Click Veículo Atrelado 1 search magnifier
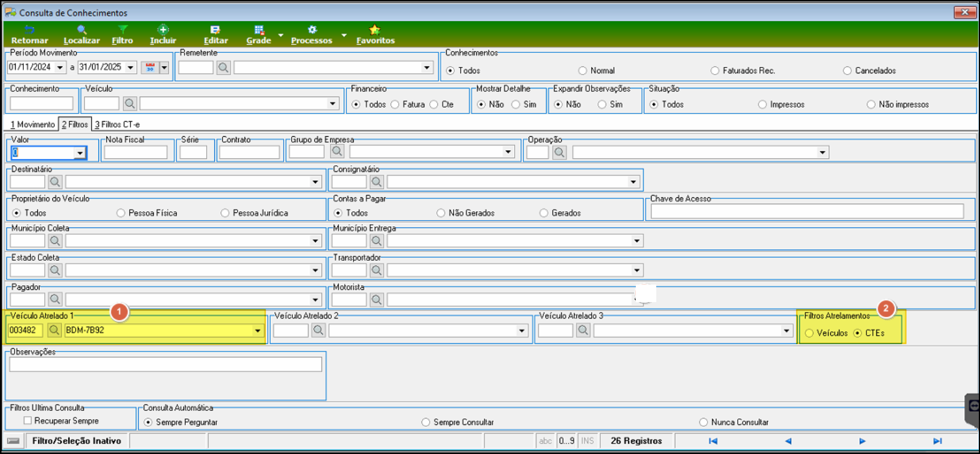Viewport: 980px width, 454px height. pos(54,330)
